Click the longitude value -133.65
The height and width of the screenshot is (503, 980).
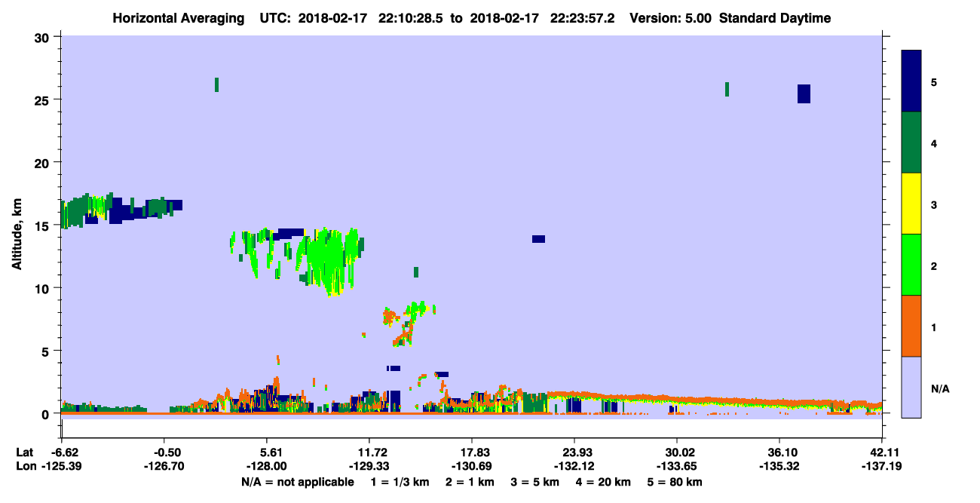point(677,466)
